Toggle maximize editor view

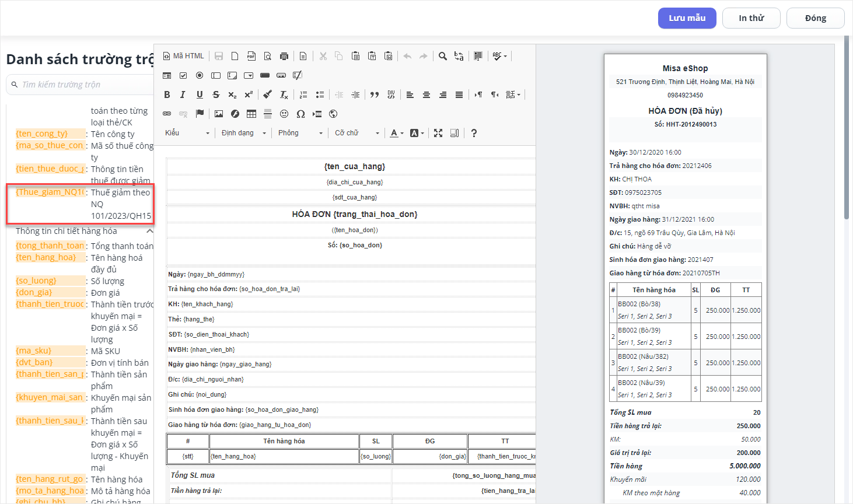[438, 133]
